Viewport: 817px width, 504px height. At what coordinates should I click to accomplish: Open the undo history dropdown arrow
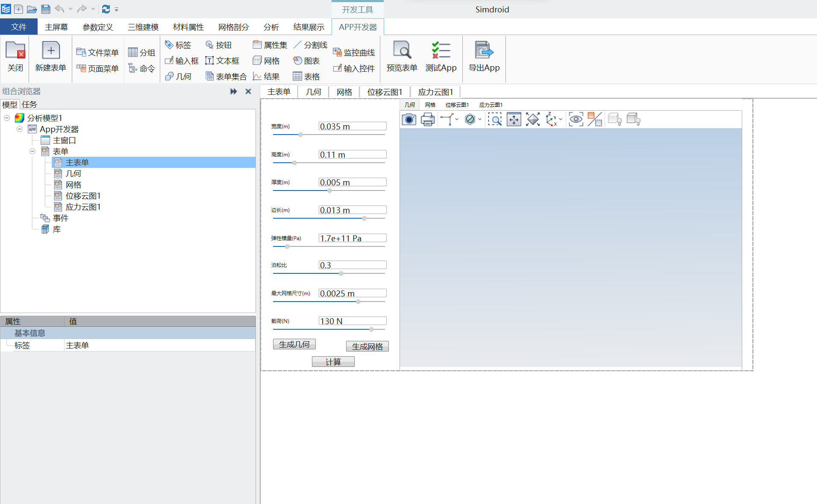(71, 9)
